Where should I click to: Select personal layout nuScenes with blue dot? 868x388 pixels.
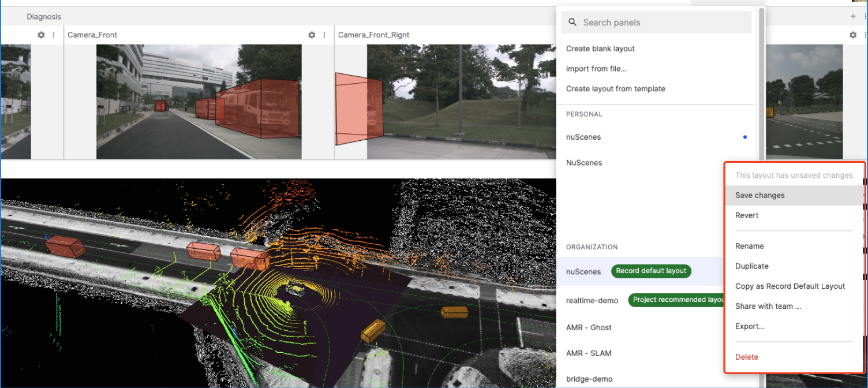[656, 137]
